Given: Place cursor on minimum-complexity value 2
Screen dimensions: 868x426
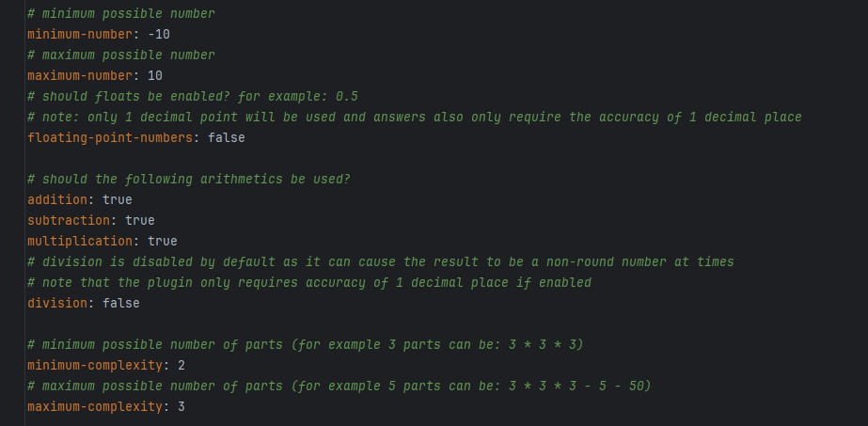Looking at the screenshot, I should [181, 365].
